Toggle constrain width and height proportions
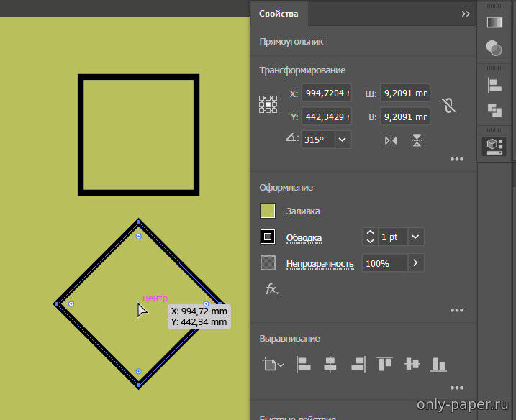This screenshot has width=516, height=420. 449,105
